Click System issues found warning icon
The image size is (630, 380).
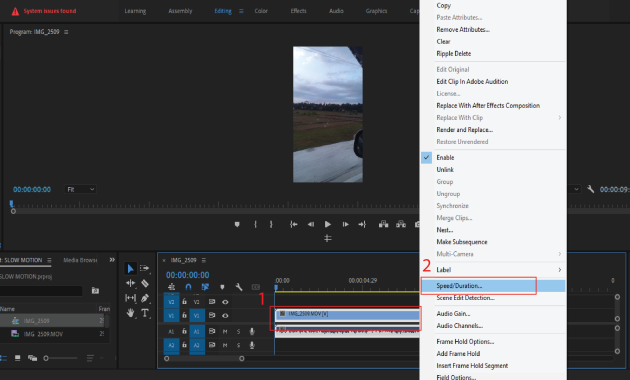click(x=15, y=11)
